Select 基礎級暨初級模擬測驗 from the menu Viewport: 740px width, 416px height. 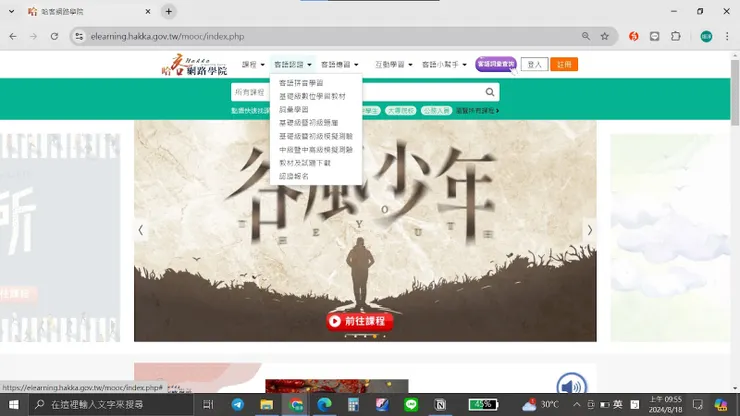click(316, 136)
